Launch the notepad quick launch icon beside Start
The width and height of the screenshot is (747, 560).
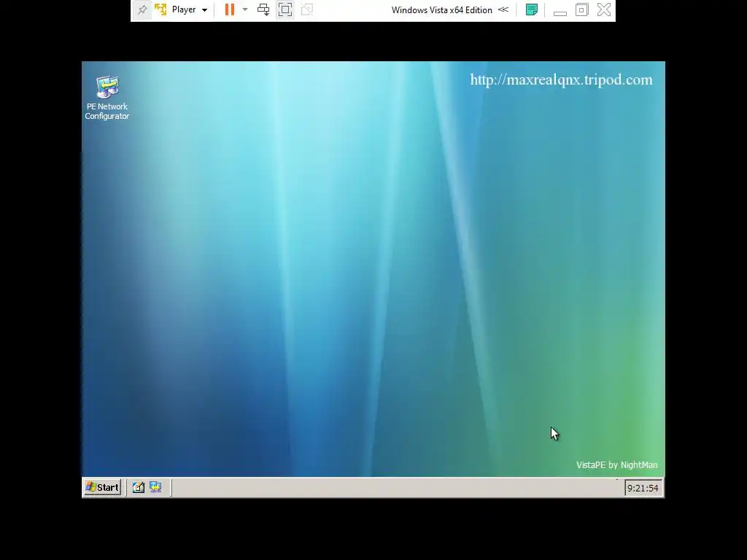click(x=138, y=487)
